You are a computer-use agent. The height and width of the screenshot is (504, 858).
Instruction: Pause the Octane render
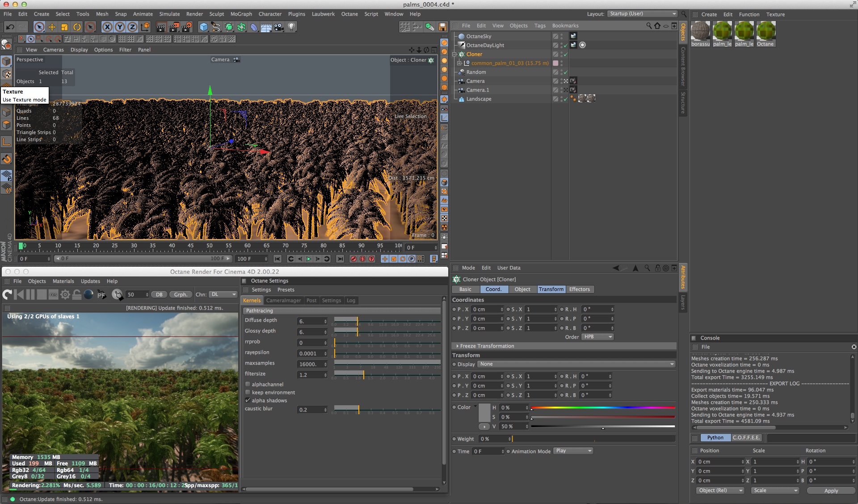tap(30, 294)
